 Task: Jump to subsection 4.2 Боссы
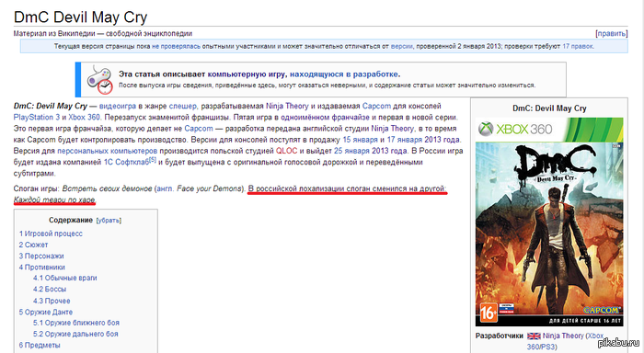point(50,290)
